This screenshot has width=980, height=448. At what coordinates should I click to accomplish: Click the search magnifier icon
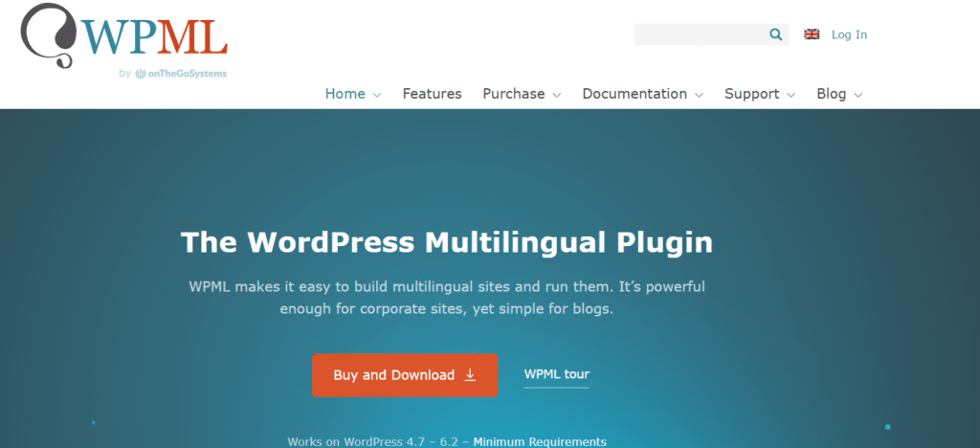(775, 34)
